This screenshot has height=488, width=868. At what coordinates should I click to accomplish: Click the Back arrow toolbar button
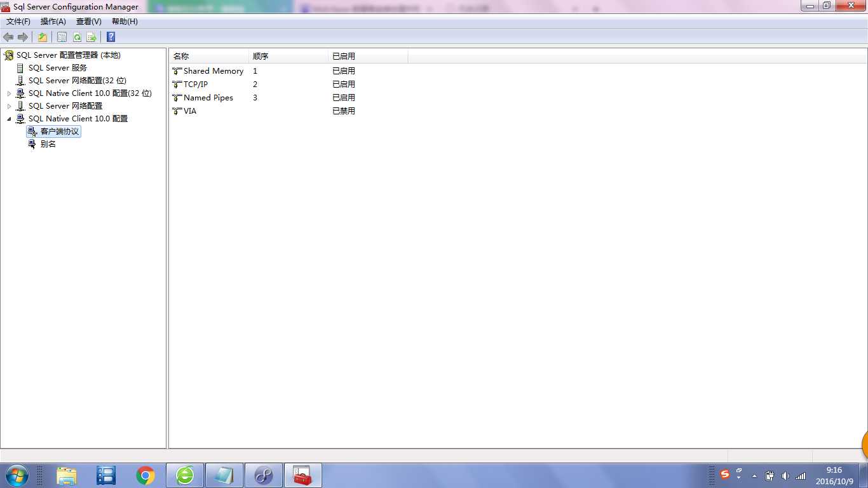click(8, 37)
